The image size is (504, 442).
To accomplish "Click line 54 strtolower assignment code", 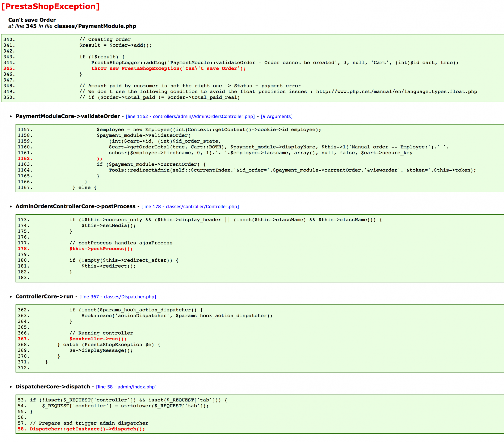I will [x=125, y=406].
